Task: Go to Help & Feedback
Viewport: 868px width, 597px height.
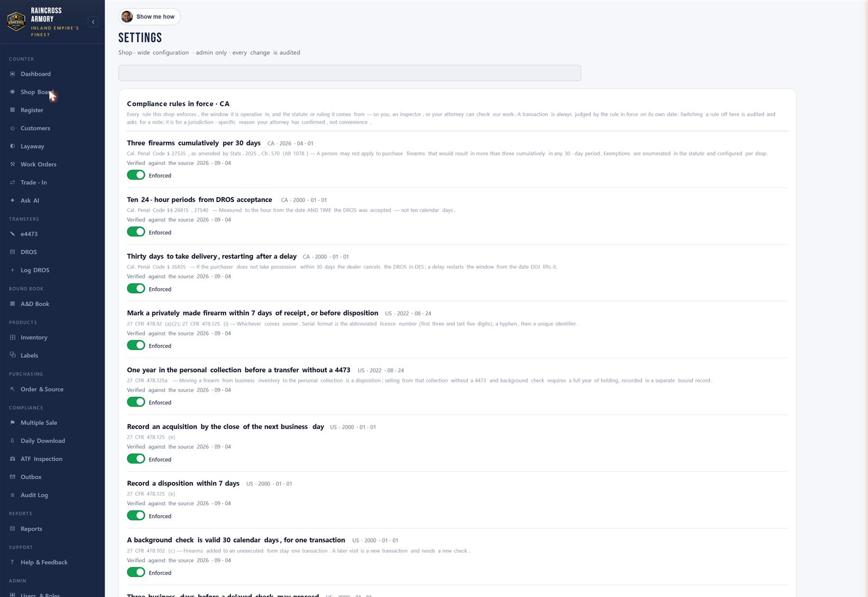Action: (x=44, y=562)
